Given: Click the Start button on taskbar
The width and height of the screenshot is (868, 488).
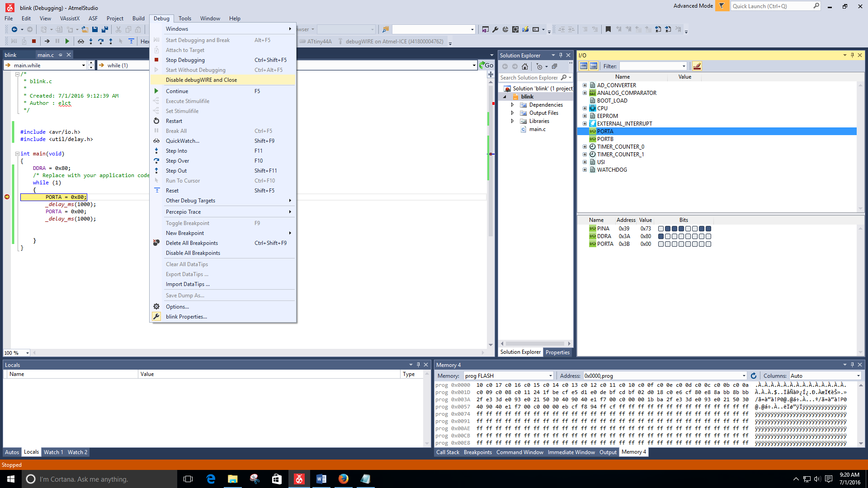Looking at the screenshot, I should click(11, 479).
